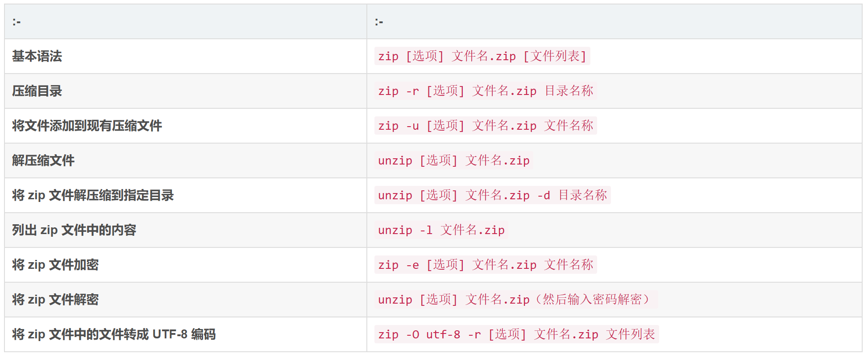Select the unzip -l 文件名.zip code
Image resolution: width=868 pixels, height=358 pixels.
tap(441, 230)
